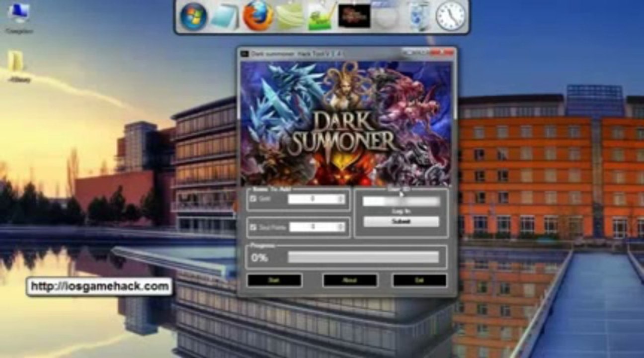Click the Soul Points amount spinner arrows
The width and height of the screenshot is (644, 358).
[x=341, y=227]
